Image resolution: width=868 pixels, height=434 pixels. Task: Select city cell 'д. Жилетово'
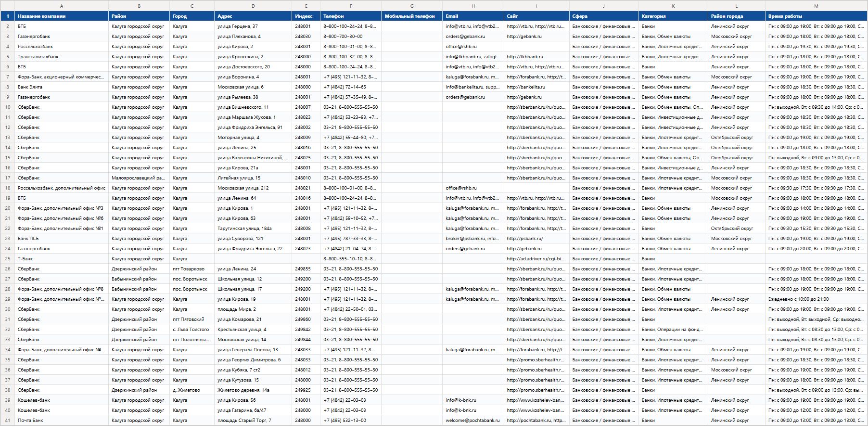coord(192,390)
